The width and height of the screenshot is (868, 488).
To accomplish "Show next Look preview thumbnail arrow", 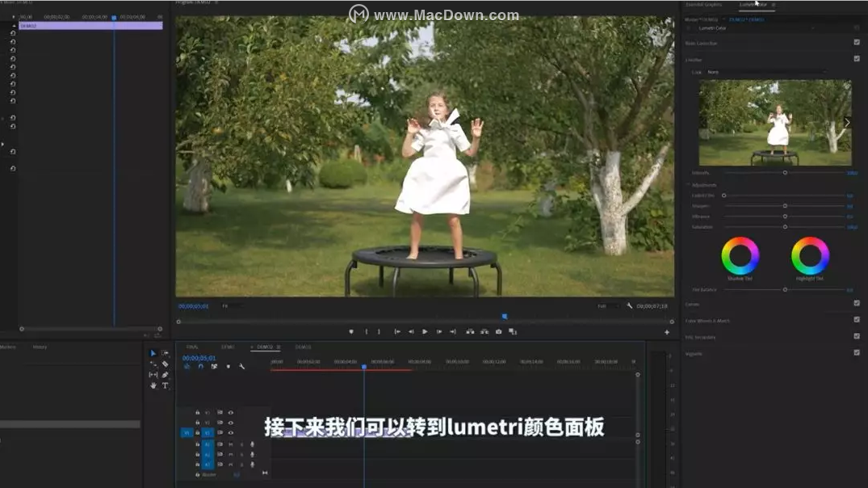I will click(x=847, y=123).
